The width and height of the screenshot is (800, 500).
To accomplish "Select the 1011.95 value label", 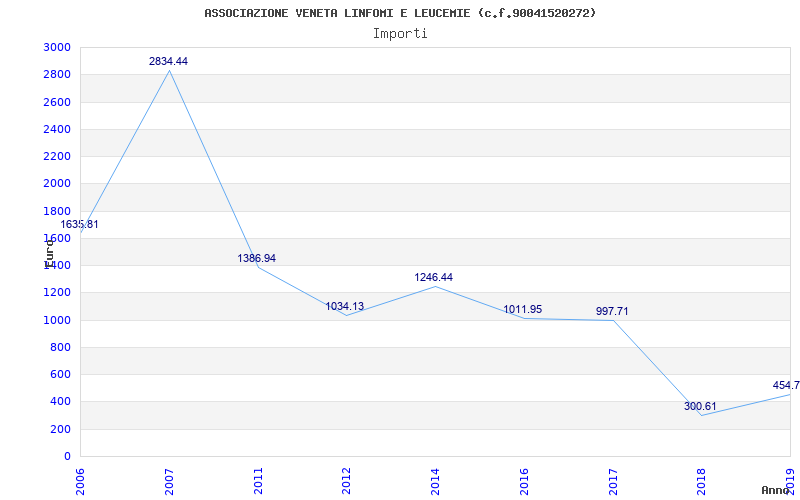I will (x=522, y=310).
